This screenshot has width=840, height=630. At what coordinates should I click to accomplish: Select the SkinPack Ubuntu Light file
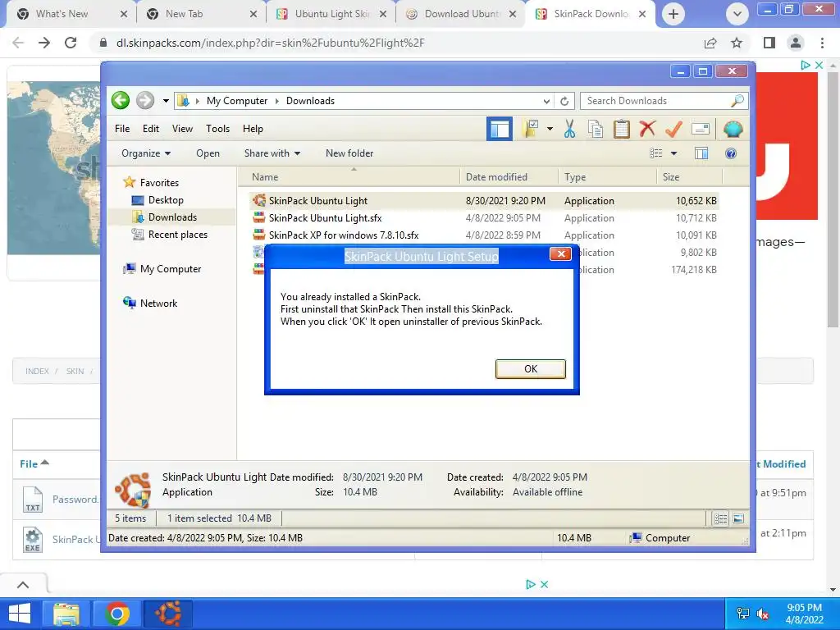(x=484, y=201)
